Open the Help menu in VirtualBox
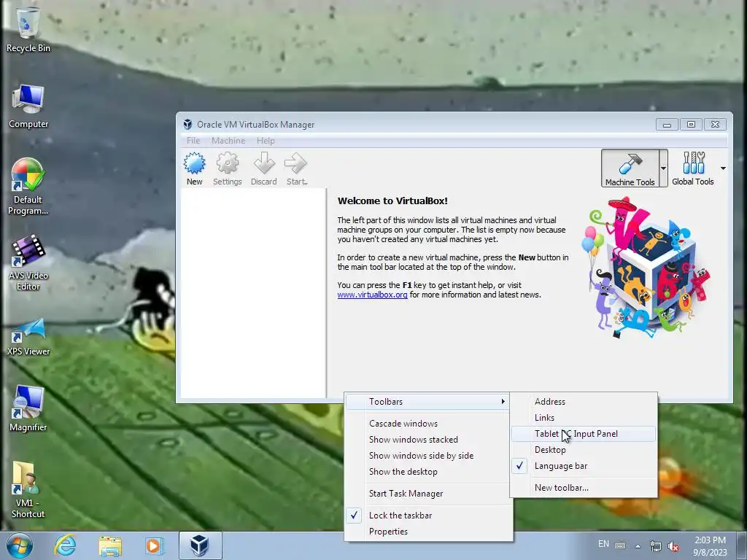 click(266, 141)
